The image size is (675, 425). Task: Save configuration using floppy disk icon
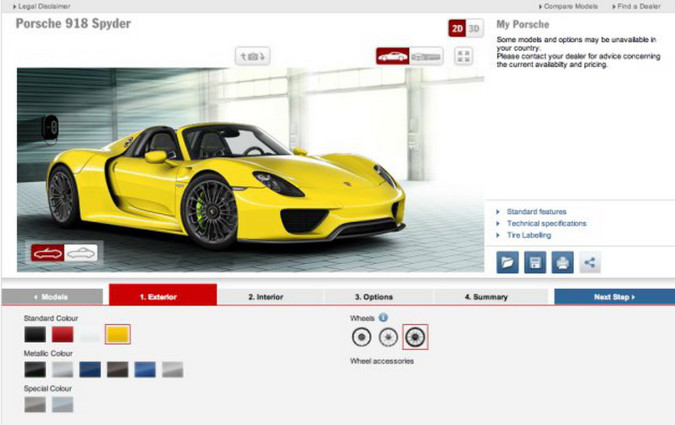[x=535, y=263]
